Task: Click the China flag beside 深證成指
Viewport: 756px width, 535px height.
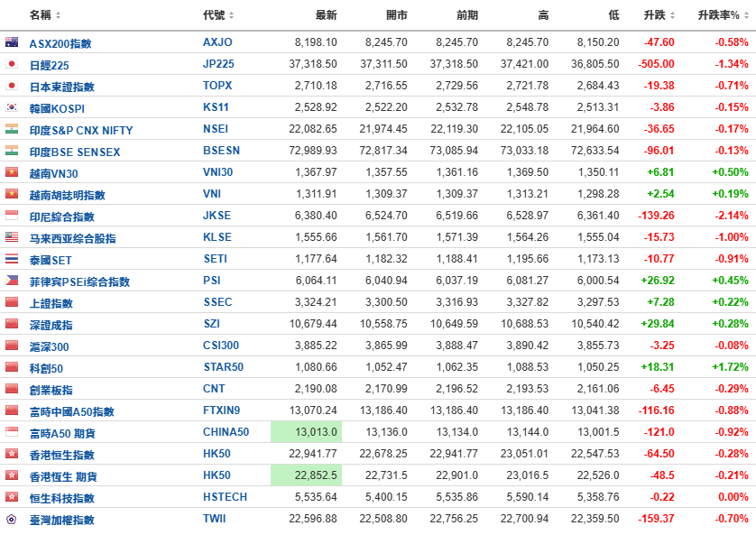Action: (12, 324)
